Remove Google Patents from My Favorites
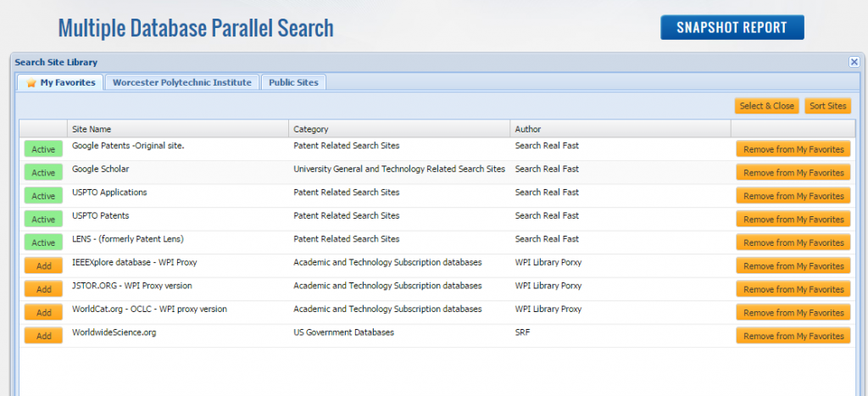Image resolution: width=868 pixels, height=396 pixels. coord(793,149)
